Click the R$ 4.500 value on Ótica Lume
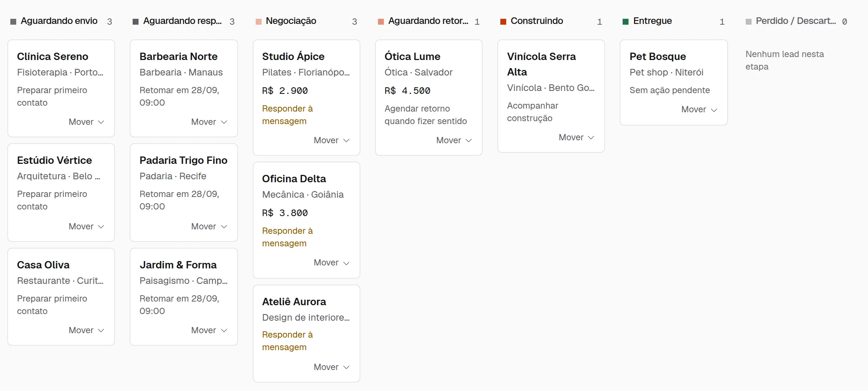 (x=407, y=91)
